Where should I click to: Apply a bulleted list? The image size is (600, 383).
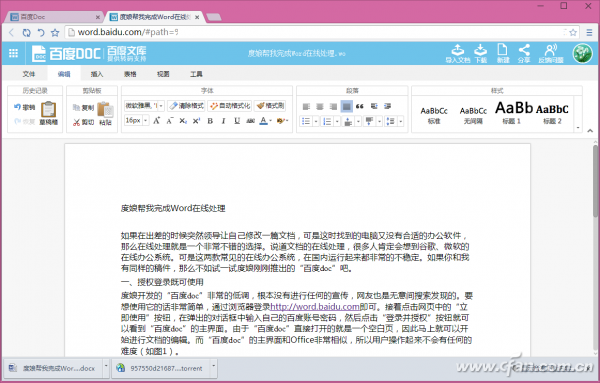(x=306, y=121)
